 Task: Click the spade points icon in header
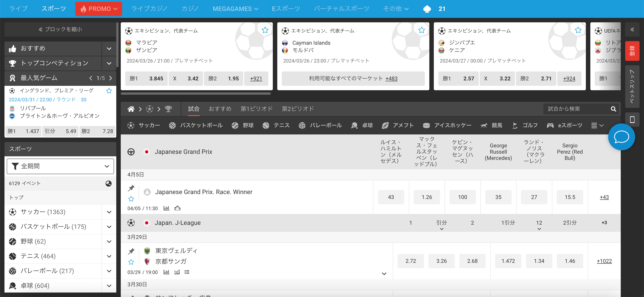427,9
